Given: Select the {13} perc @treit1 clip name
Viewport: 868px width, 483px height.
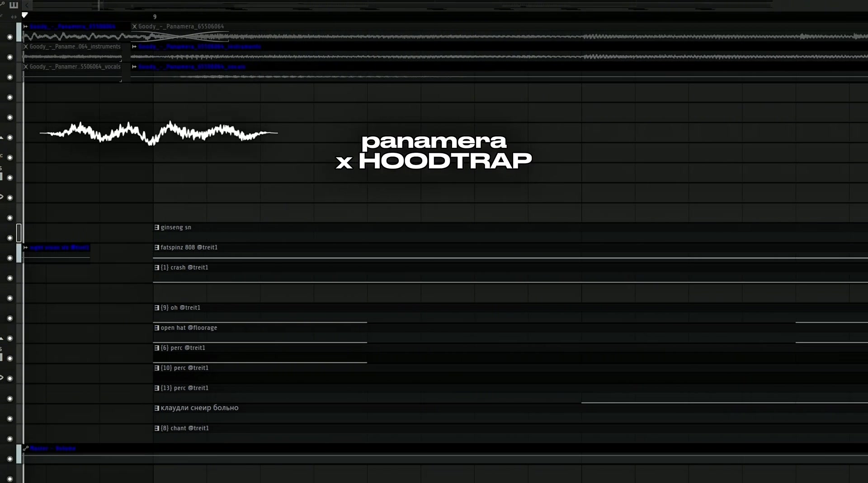Looking at the screenshot, I should pos(184,388).
